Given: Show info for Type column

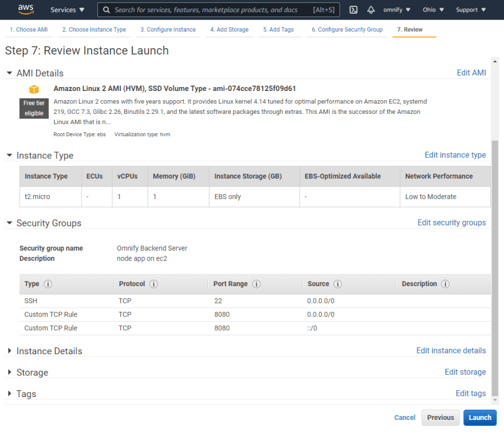Looking at the screenshot, I should [48, 284].
